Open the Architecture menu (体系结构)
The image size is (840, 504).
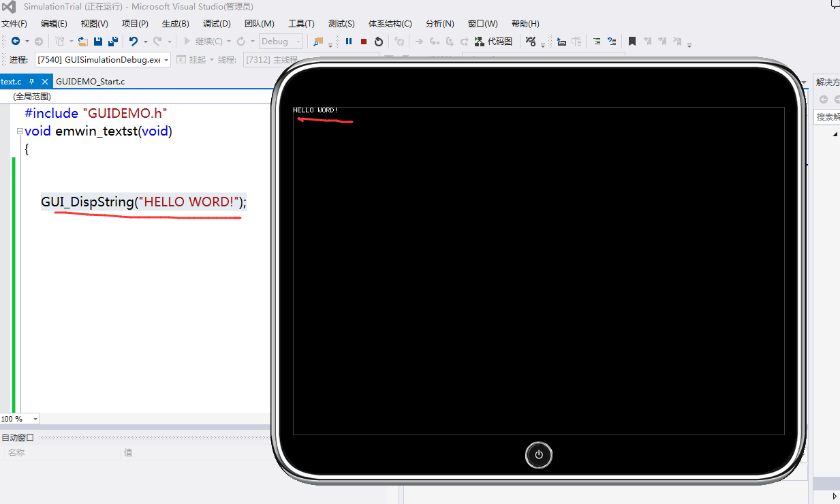click(x=390, y=24)
